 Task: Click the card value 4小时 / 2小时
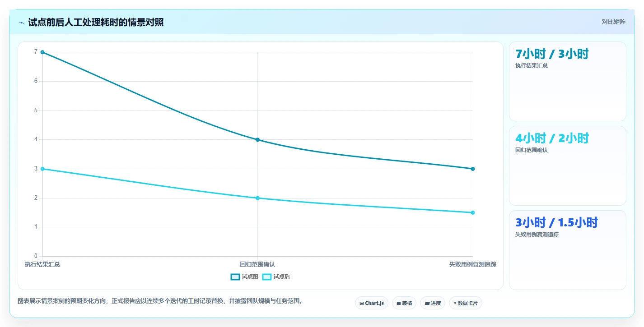(552, 138)
